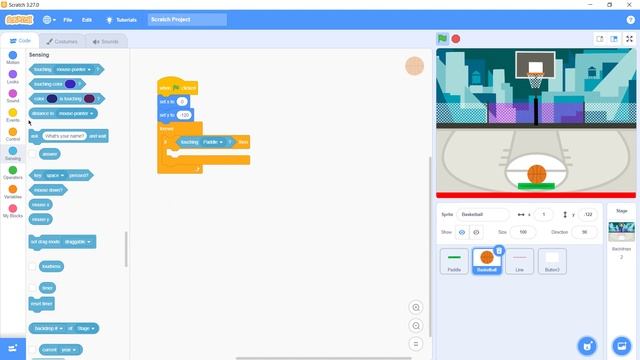Open backdrop # dropdown in palette block

[x=49, y=329]
